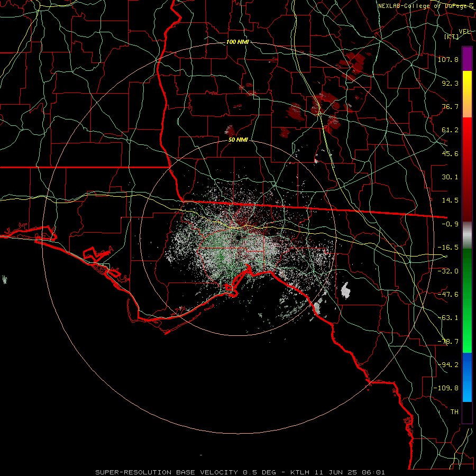Click the 50 NMI range ring label
Image resolution: width=476 pixels, height=476 pixels.
click(x=238, y=140)
